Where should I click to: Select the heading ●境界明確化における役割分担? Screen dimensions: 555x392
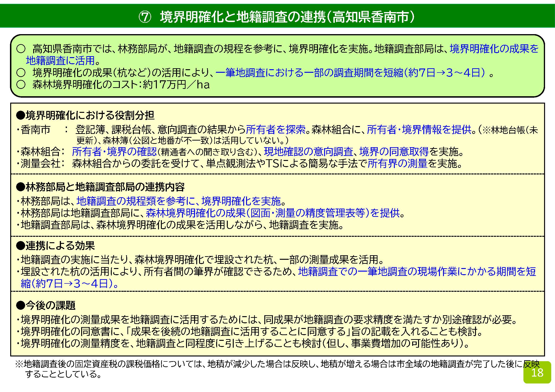point(85,115)
